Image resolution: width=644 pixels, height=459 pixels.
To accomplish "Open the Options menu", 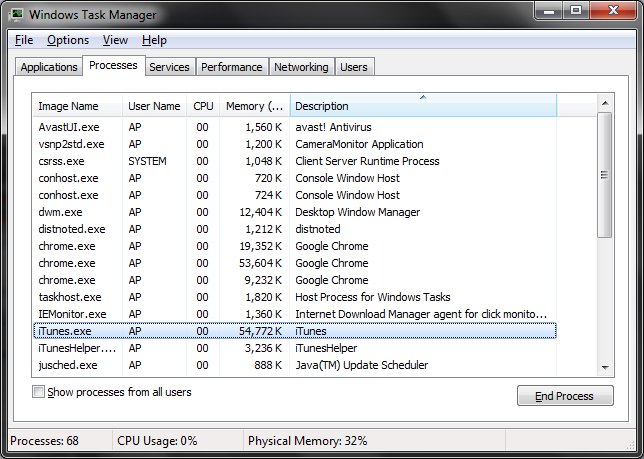I will pyautogui.click(x=68, y=40).
